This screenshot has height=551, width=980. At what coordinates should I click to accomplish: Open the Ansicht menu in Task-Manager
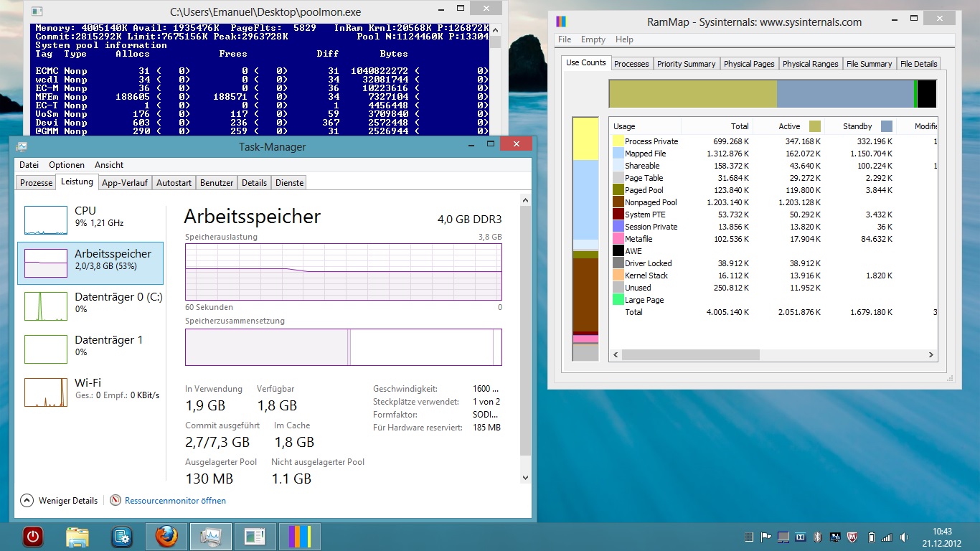click(109, 165)
